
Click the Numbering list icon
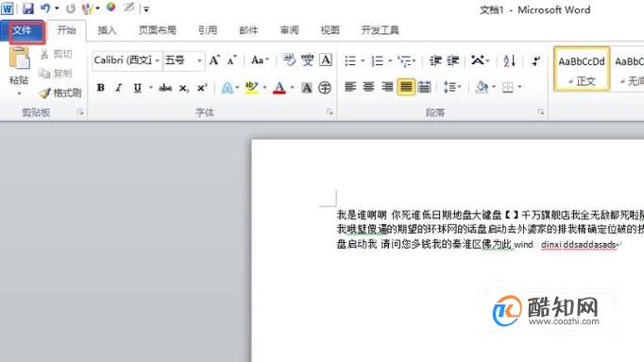(x=378, y=60)
